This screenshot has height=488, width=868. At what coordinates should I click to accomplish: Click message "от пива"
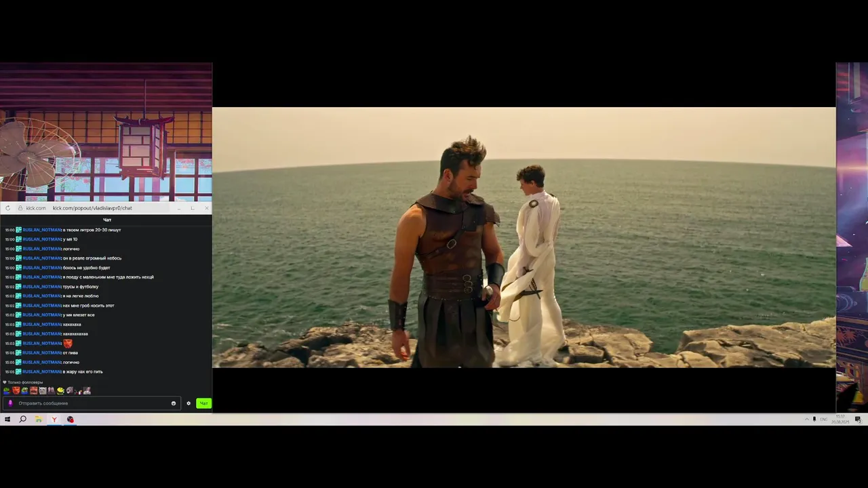(x=71, y=353)
